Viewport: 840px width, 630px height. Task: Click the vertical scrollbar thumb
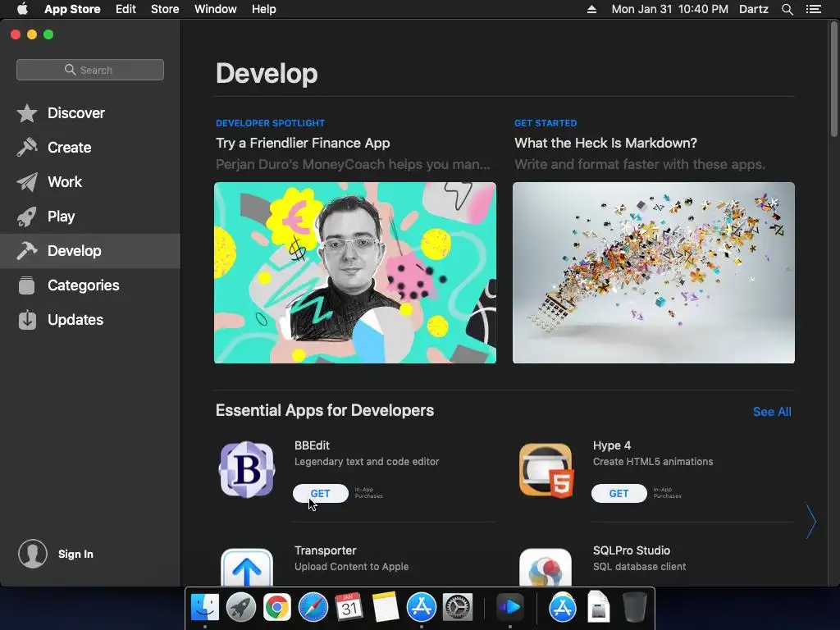coord(834,80)
